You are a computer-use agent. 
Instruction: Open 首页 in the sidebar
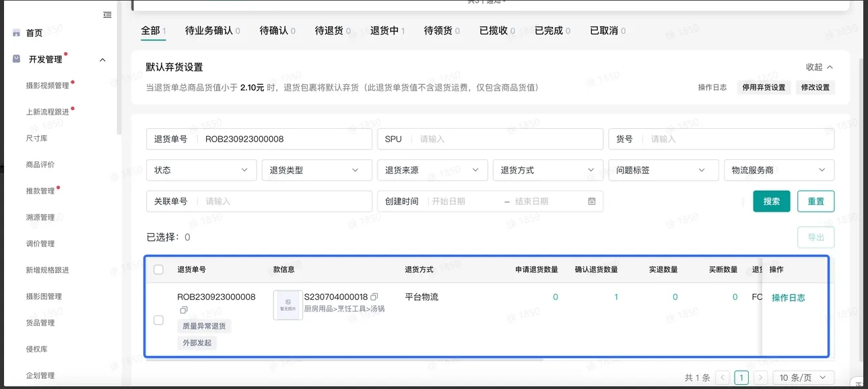coord(34,32)
